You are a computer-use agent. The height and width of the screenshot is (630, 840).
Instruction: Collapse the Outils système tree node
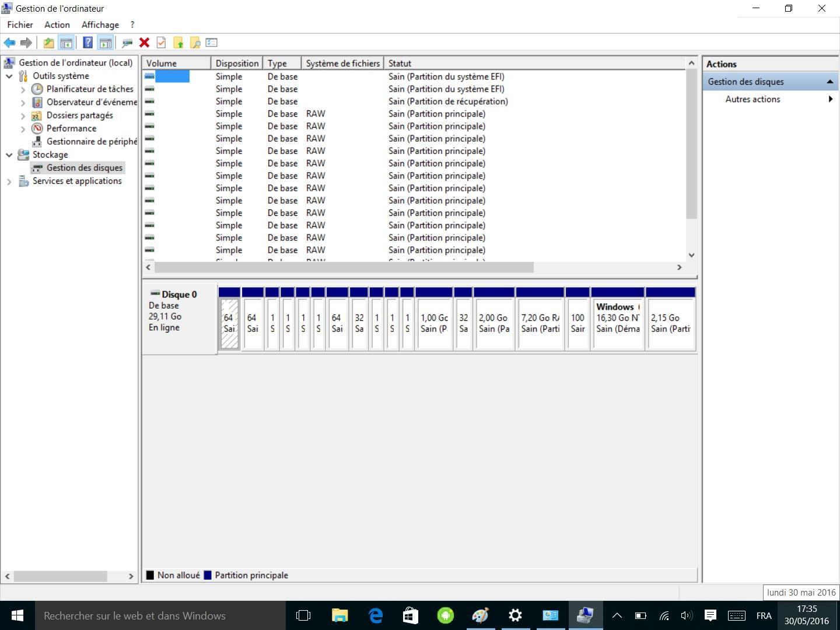(x=9, y=76)
